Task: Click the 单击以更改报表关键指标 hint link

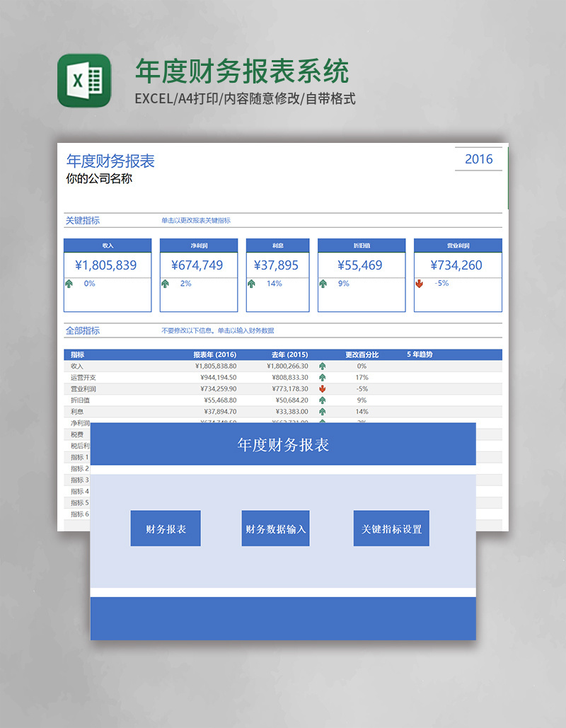Action: 198,220
